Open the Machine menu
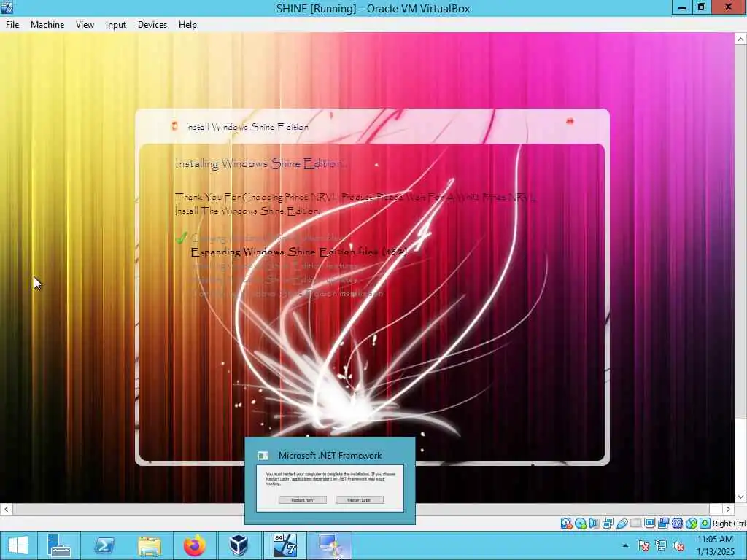 [x=47, y=25]
